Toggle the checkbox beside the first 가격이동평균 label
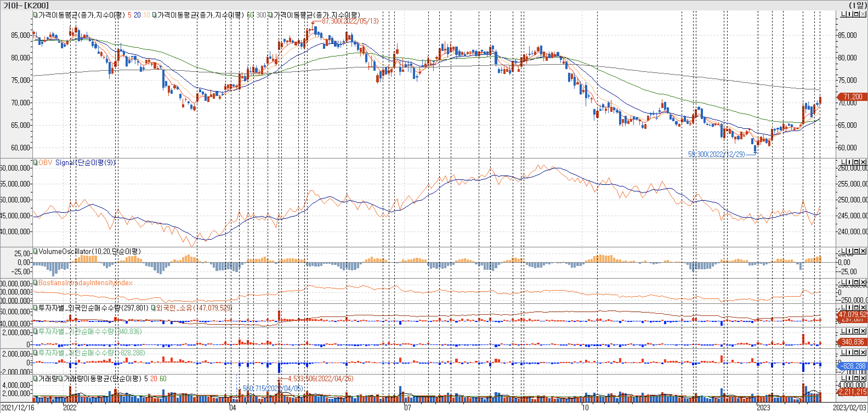The image size is (868, 413). point(35,15)
